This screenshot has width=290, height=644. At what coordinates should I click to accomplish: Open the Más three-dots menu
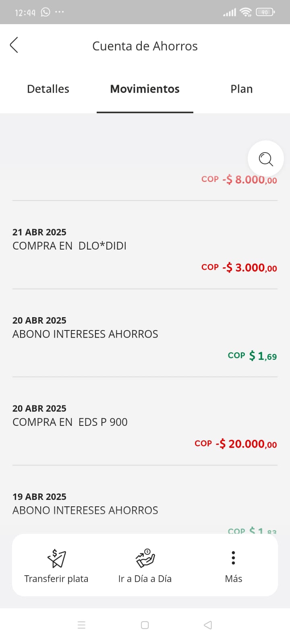pyautogui.click(x=233, y=558)
